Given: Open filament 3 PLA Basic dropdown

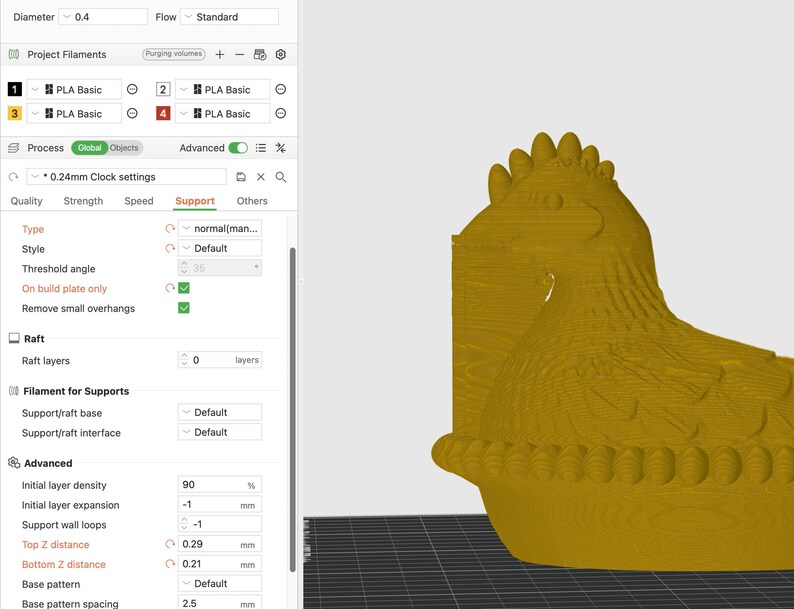Looking at the screenshot, I should tap(74, 113).
